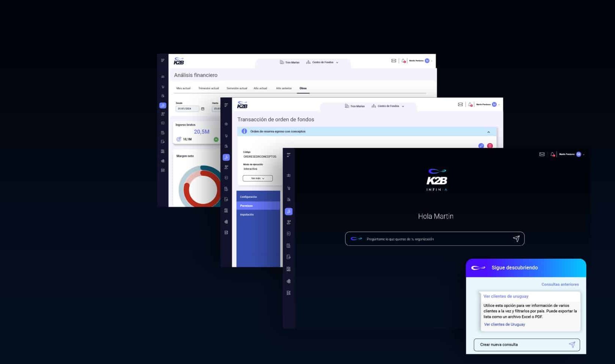Click target icon next to 18,1M
Image resolution: width=615 pixels, height=364 pixels.
(179, 139)
